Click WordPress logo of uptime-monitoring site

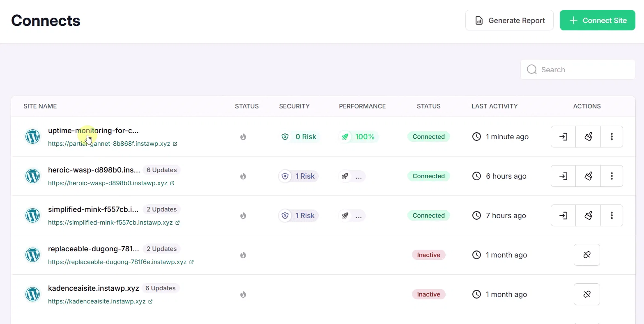point(33,137)
